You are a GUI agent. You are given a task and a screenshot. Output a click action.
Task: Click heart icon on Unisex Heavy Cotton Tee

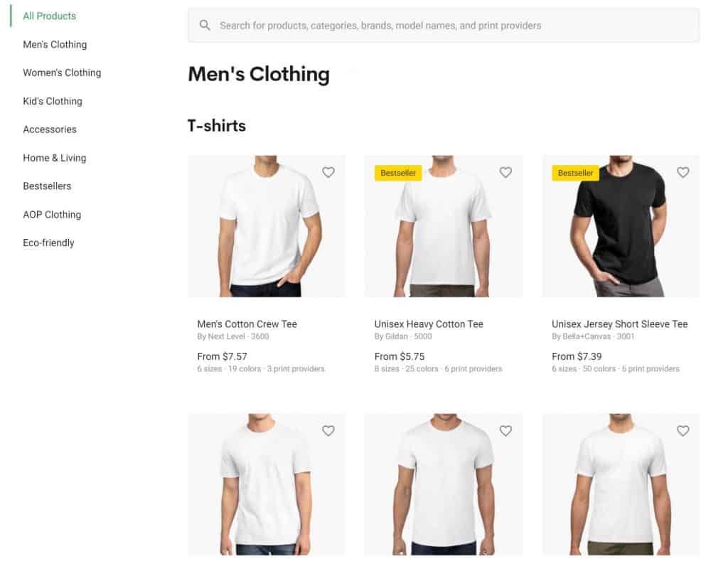(505, 172)
